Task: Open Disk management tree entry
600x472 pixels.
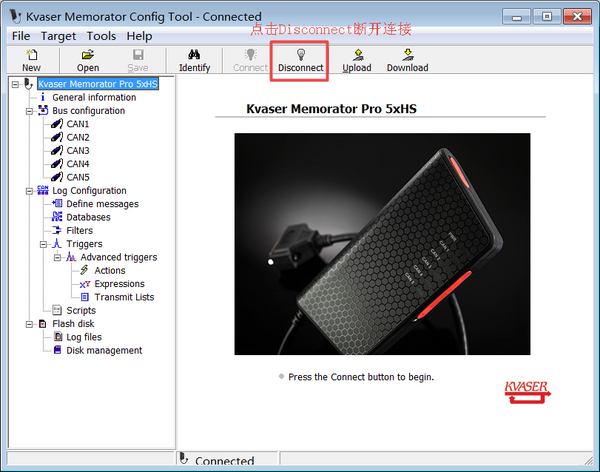Action: click(104, 350)
